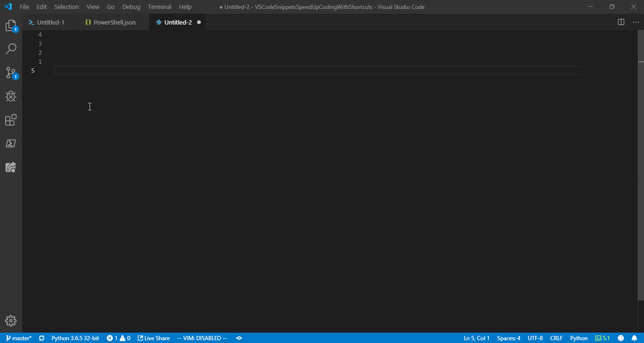Open the Edit menu
The width and height of the screenshot is (644, 343).
(41, 7)
